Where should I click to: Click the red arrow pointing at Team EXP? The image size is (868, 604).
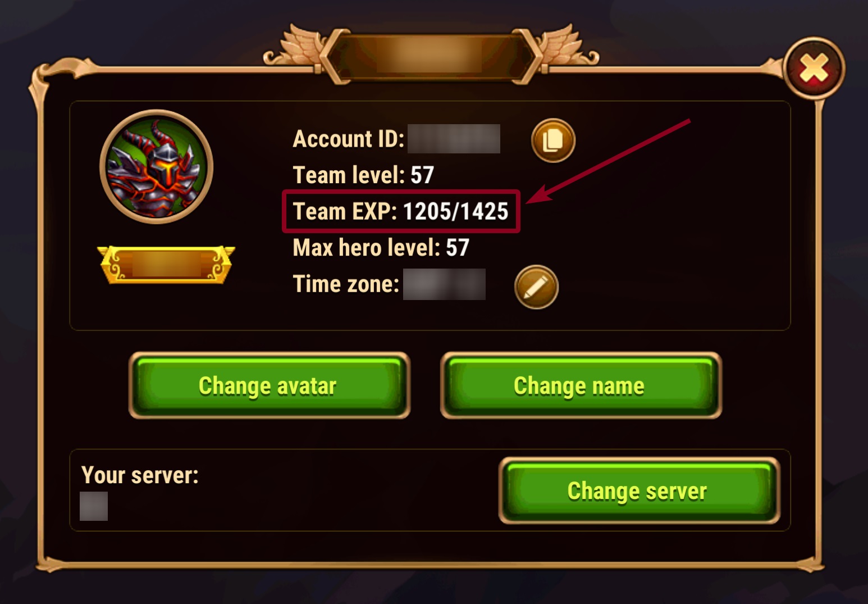[609, 160]
